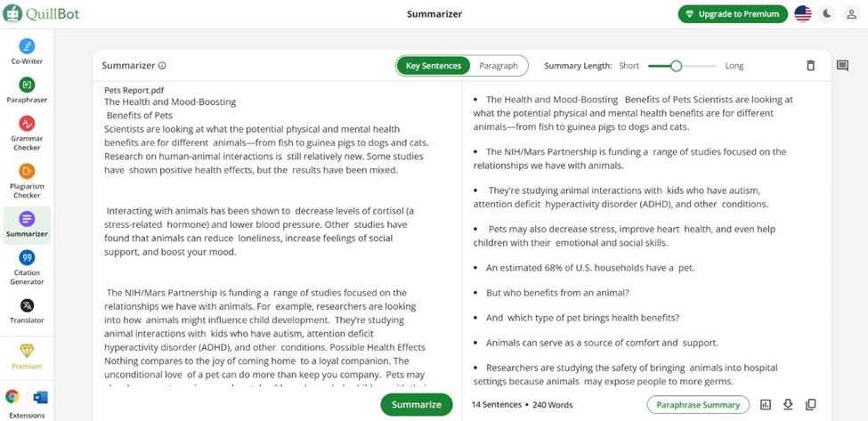868x421 pixels.
Task: Click the Summarizer info icon
Action: pyautogui.click(x=162, y=66)
